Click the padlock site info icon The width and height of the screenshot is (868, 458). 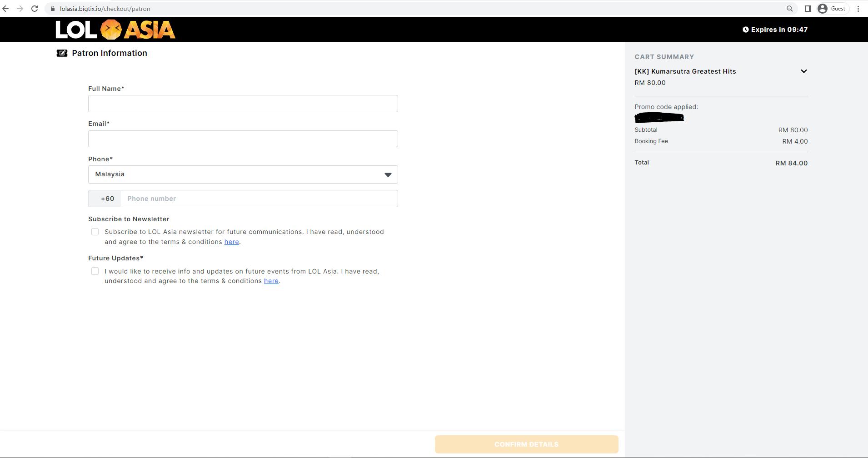(x=53, y=9)
